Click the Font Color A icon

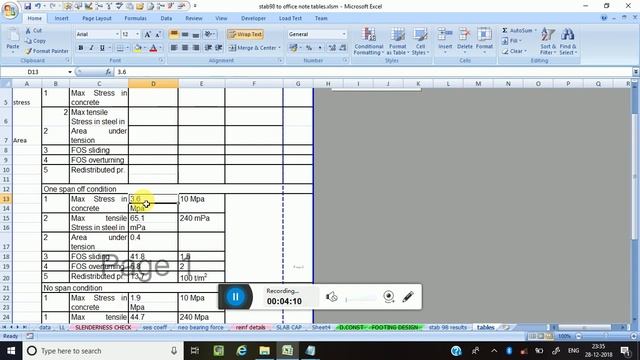point(153,48)
